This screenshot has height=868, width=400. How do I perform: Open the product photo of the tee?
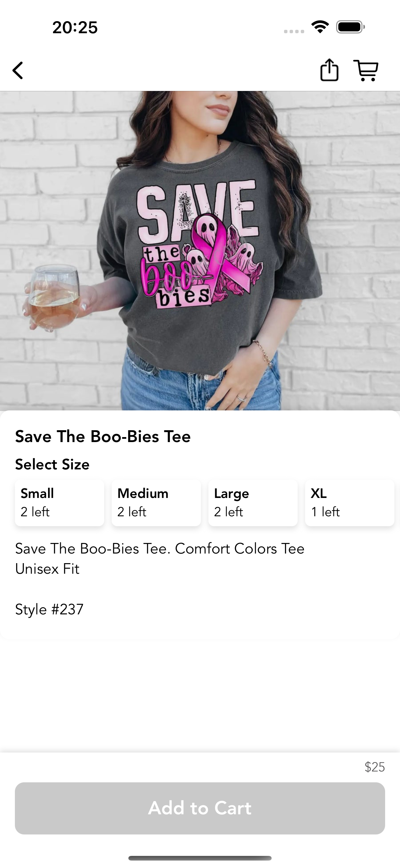tap(200, 251)
